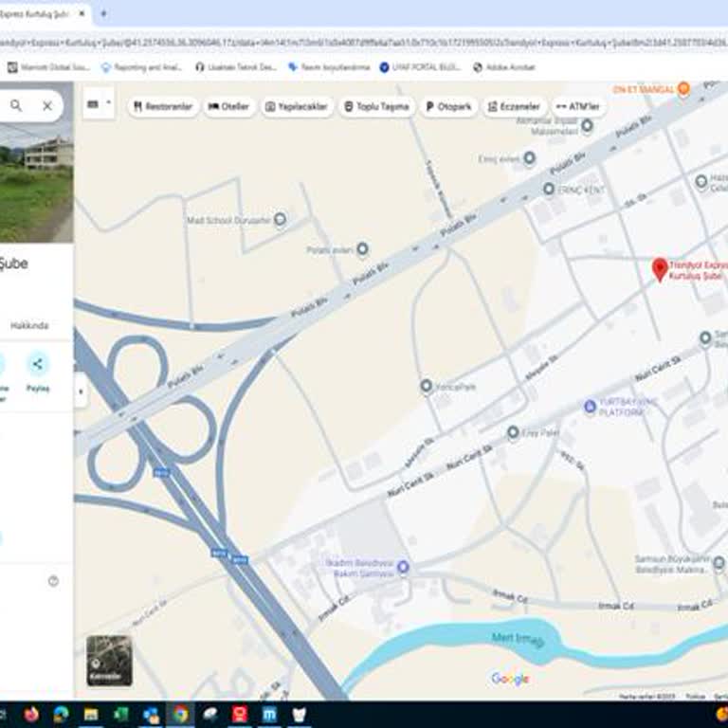Open the blue M app icon in taskbar
This screenshot has height=728, width=728.
tap(270, 714)
